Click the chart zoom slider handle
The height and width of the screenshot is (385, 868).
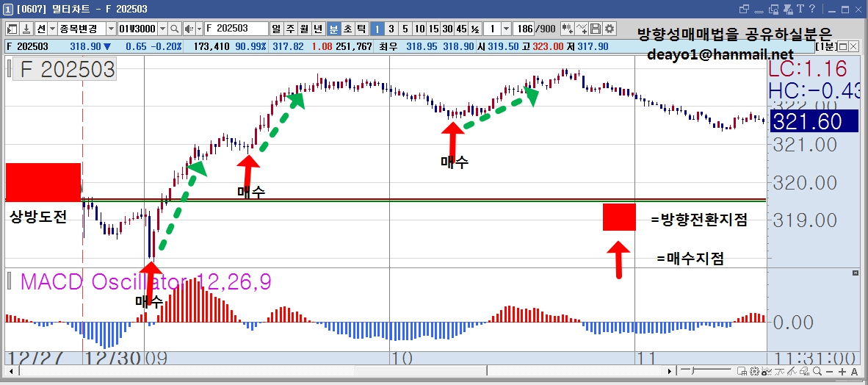(x=692, y=370)
